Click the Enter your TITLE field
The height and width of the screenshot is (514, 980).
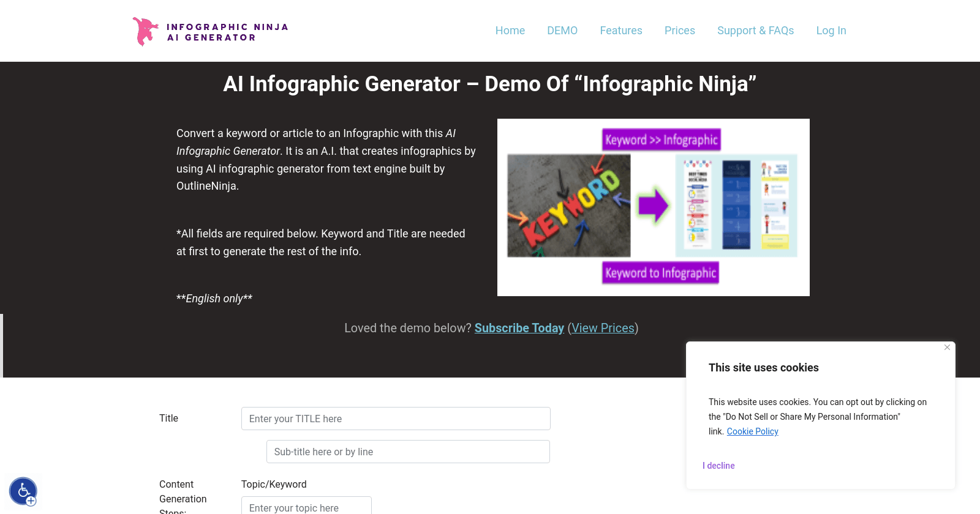(x=396, y=419)
